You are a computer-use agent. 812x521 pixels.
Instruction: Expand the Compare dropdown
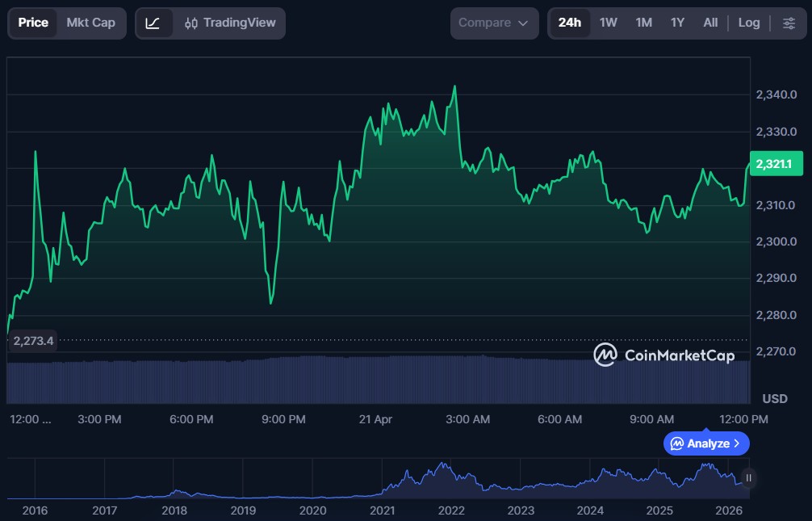point(493,23)
